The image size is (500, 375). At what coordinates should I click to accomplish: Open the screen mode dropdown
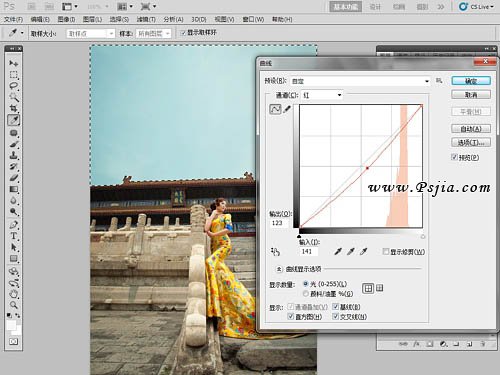pyautogui.click(x=148, y=6)
